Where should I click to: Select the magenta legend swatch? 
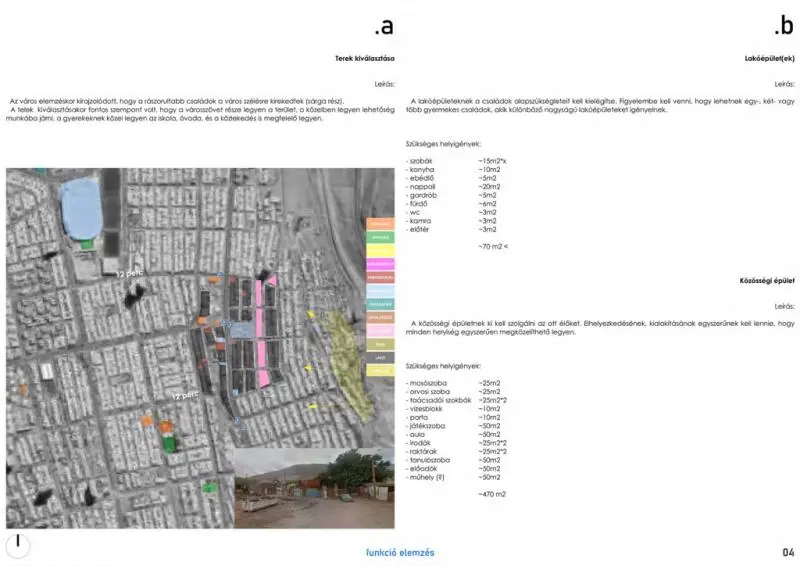tap(380, 263)
